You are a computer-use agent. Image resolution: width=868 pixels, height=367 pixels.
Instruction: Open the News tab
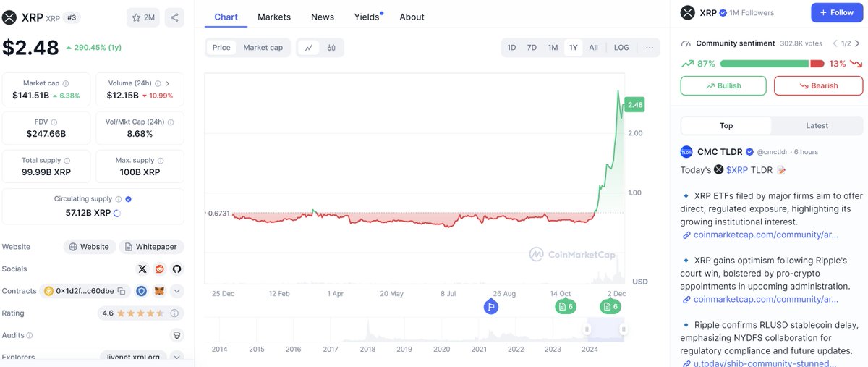[323, 17]
